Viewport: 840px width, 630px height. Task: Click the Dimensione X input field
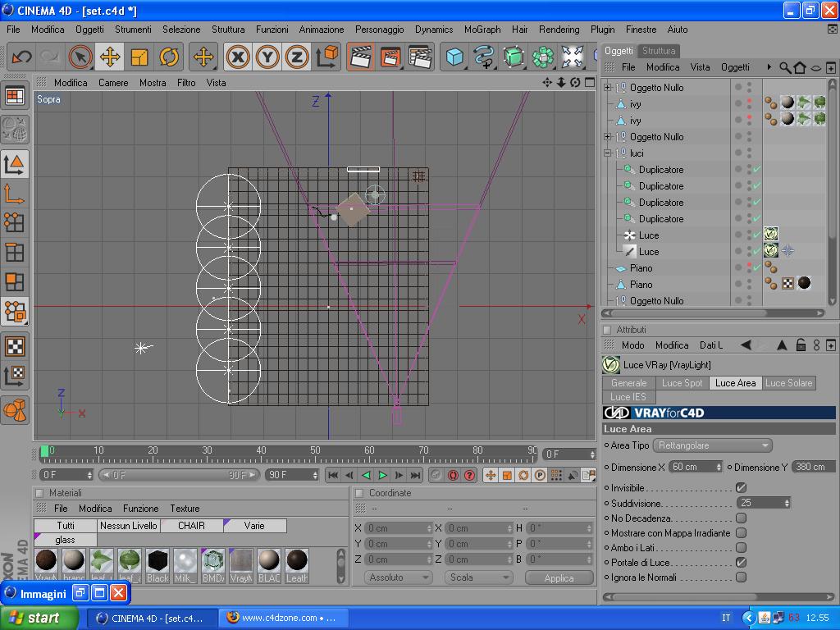pyautogui.click(x=693, y=467)
